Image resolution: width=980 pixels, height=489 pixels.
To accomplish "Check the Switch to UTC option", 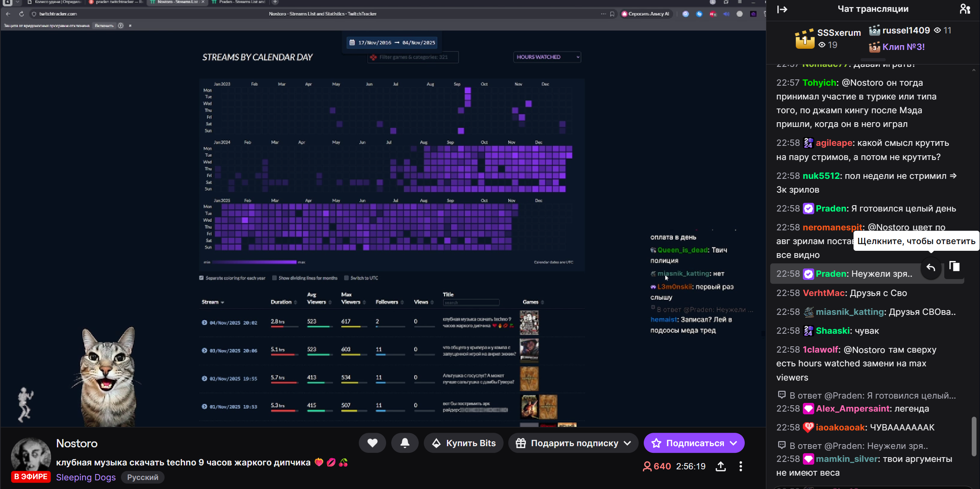I will (346, 278).
